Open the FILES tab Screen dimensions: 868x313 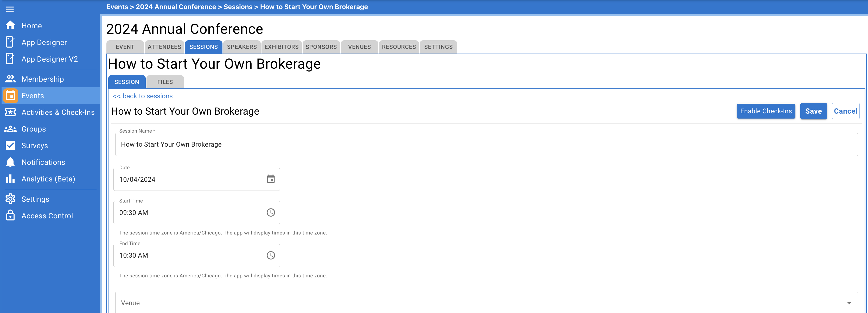pyautogui.click(x=165, y=82)
